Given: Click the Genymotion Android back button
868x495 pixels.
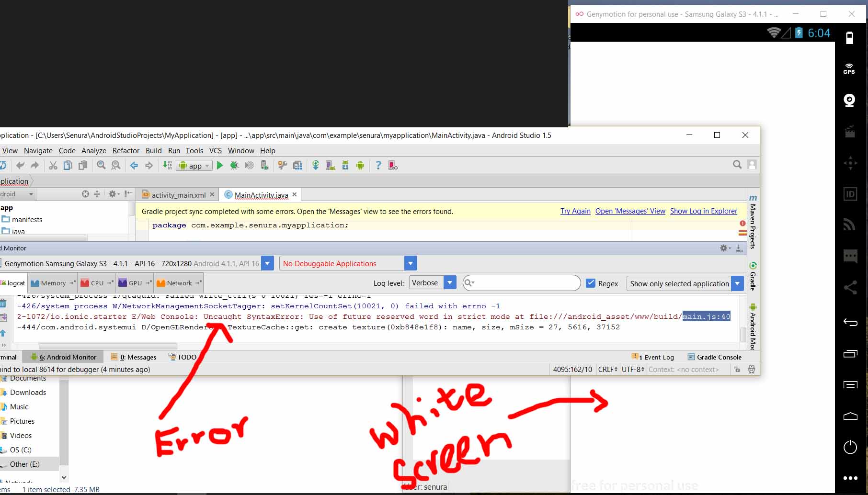Looking at the screenshot, I should tap(850, 322).
